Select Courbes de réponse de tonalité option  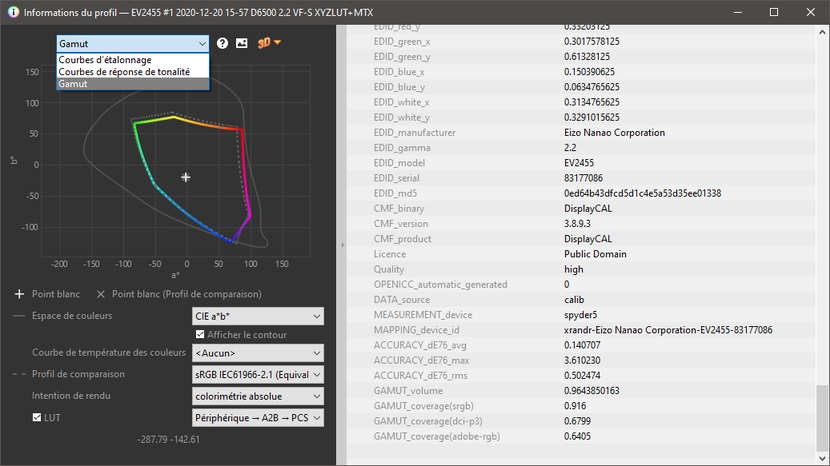pyautogui.click(x=124, y=72)
